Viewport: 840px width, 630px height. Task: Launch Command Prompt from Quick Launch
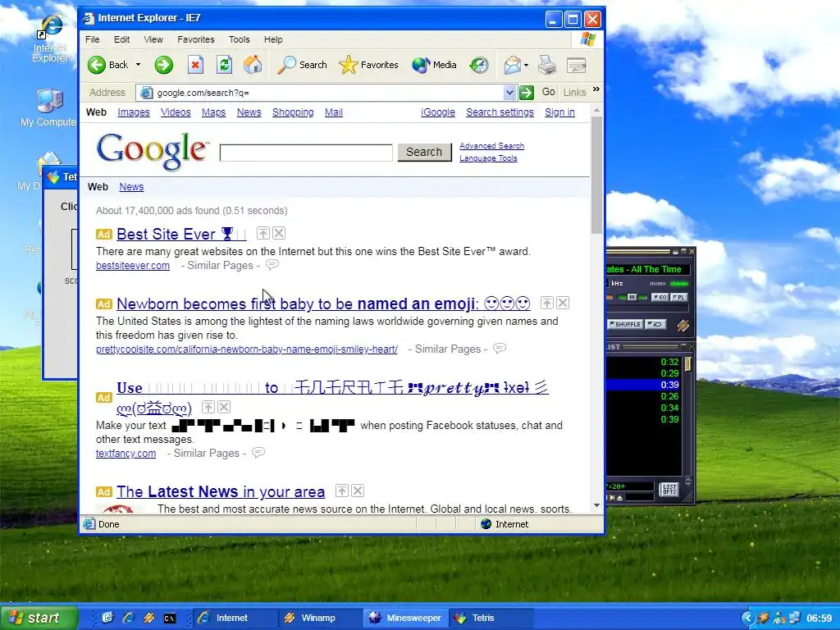coord(169,619)
